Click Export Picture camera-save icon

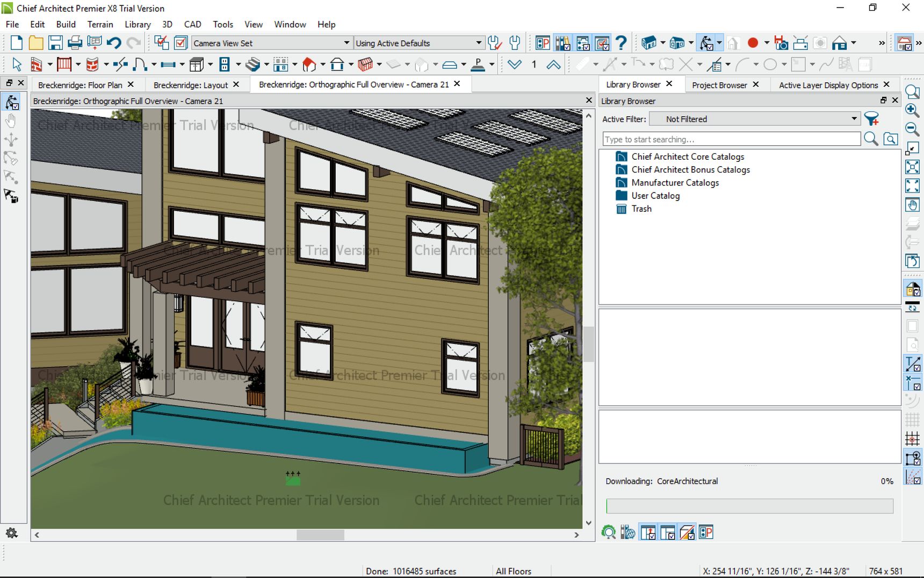coord(781,42)
